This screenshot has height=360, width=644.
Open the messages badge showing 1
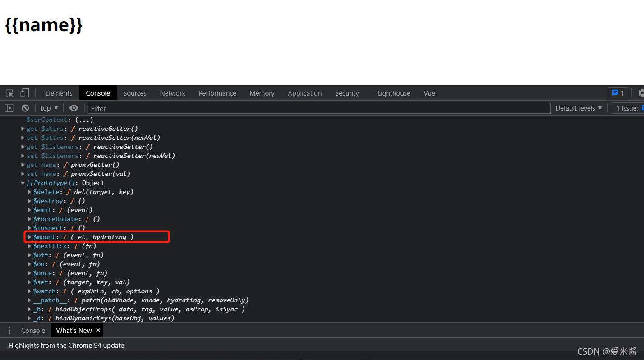tap(618, 93)
